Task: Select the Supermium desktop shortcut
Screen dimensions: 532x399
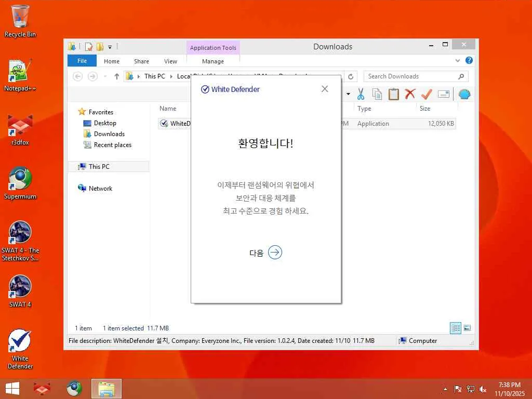Action: click(20, 183)
